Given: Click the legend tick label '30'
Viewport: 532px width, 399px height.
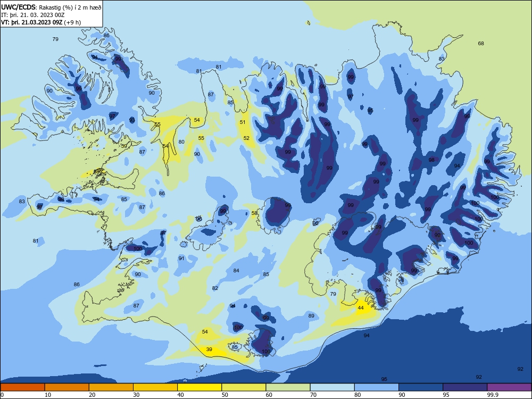Looking at the screenshot, I should click(136, 395).
